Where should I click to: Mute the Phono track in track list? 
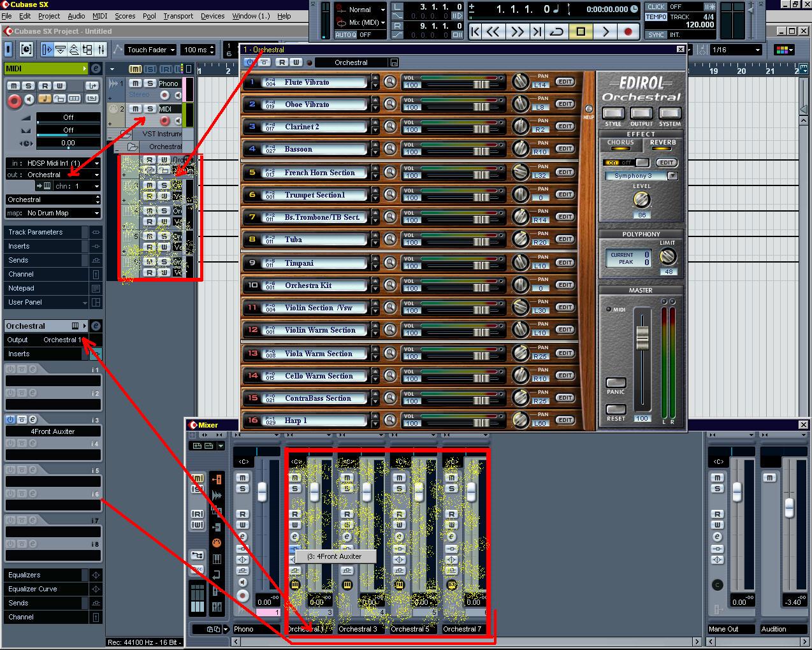pyautogui.click(x=136, y=83)
